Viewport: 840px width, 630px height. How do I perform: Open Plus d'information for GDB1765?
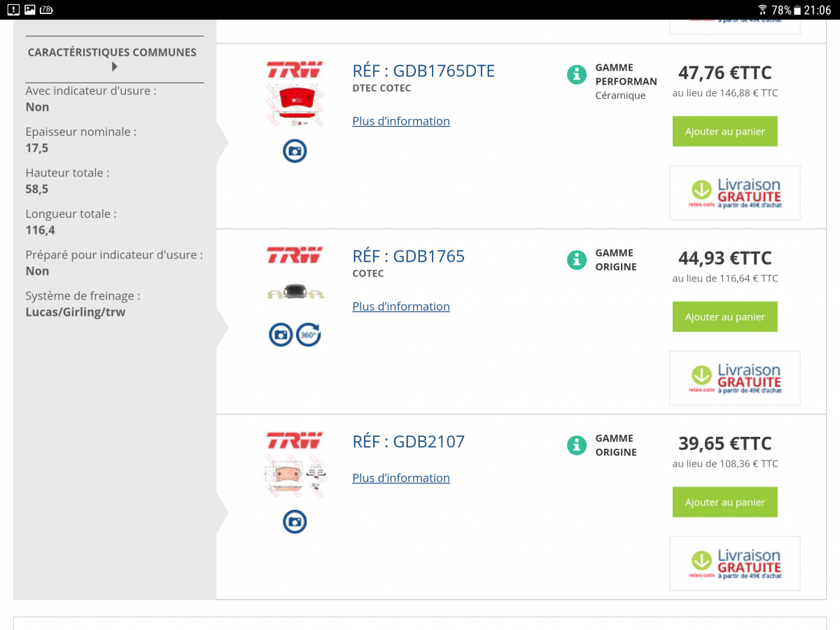[401, 307]
